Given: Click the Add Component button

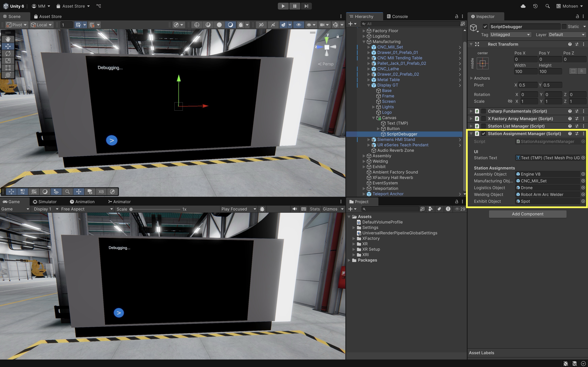Looking at the screenshot, I should click(x=527, y=214).
